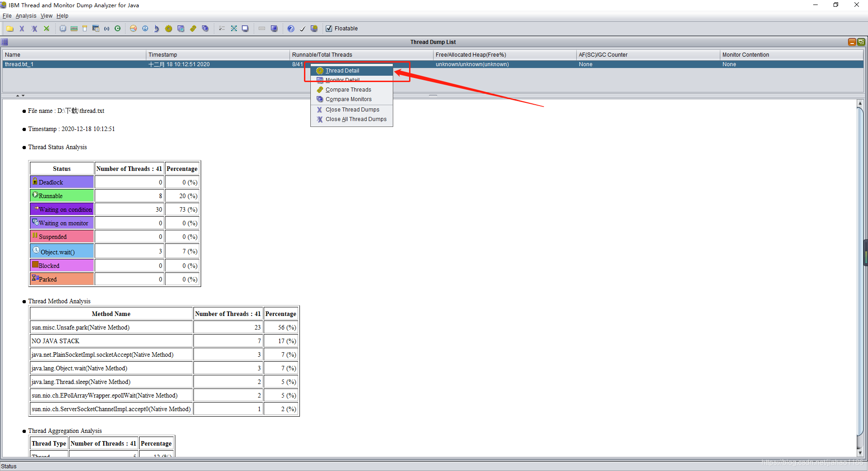868x471 pixels.
Task: Click the orange minimize panel button in Thread Dump List
Action: (852, 42)
